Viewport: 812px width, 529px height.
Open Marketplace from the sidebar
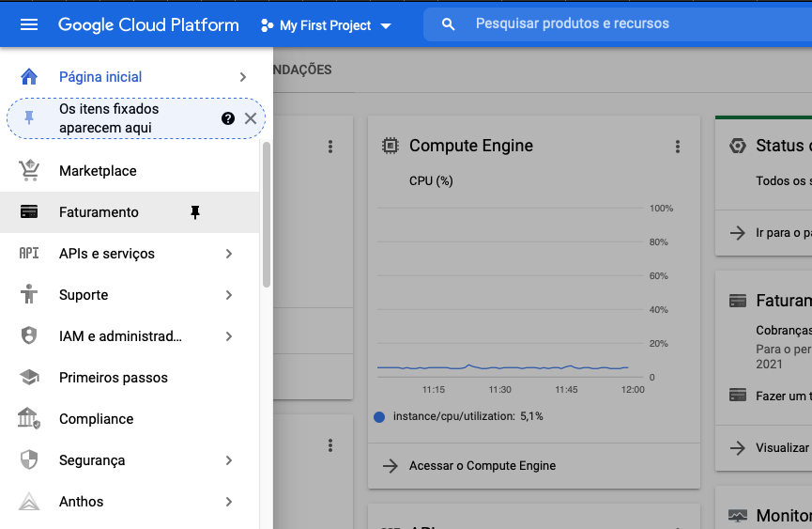[x=130, y=171]
